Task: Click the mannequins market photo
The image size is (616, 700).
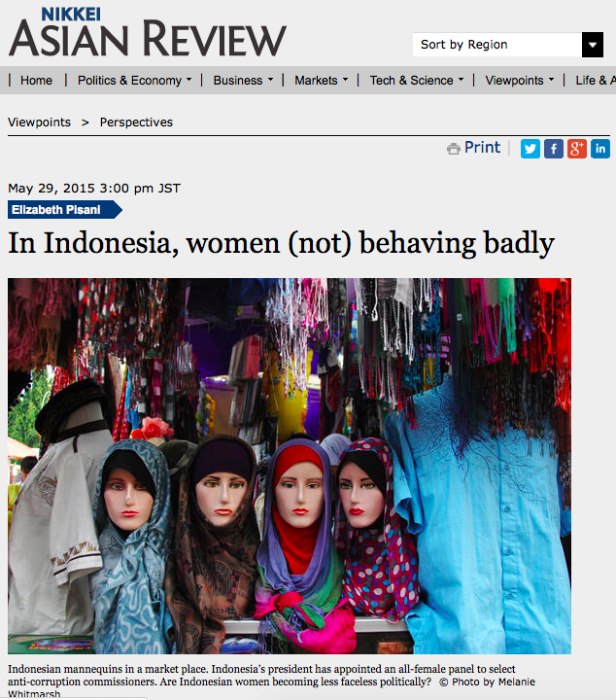Action: pos(290,466)
